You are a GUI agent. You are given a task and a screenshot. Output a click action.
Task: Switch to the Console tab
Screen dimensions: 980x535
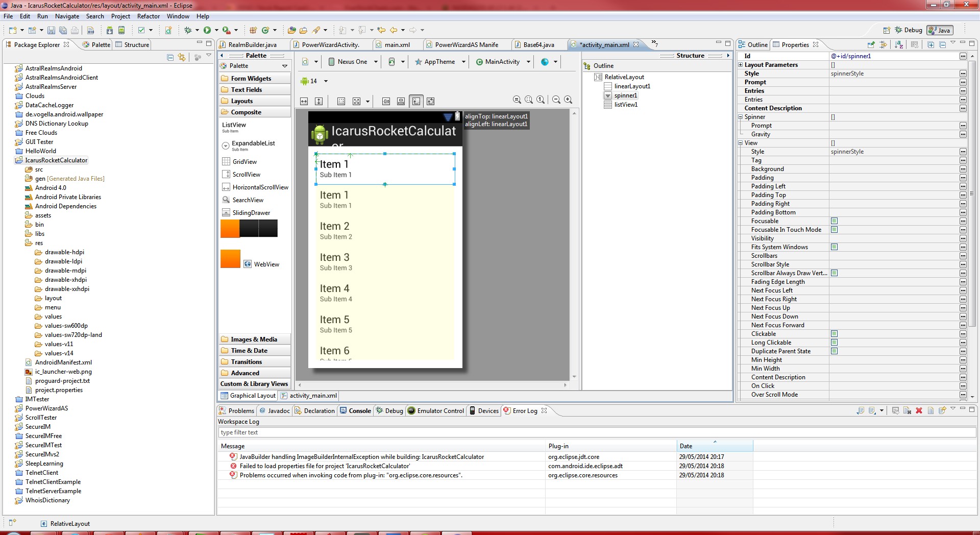point(355,411)
